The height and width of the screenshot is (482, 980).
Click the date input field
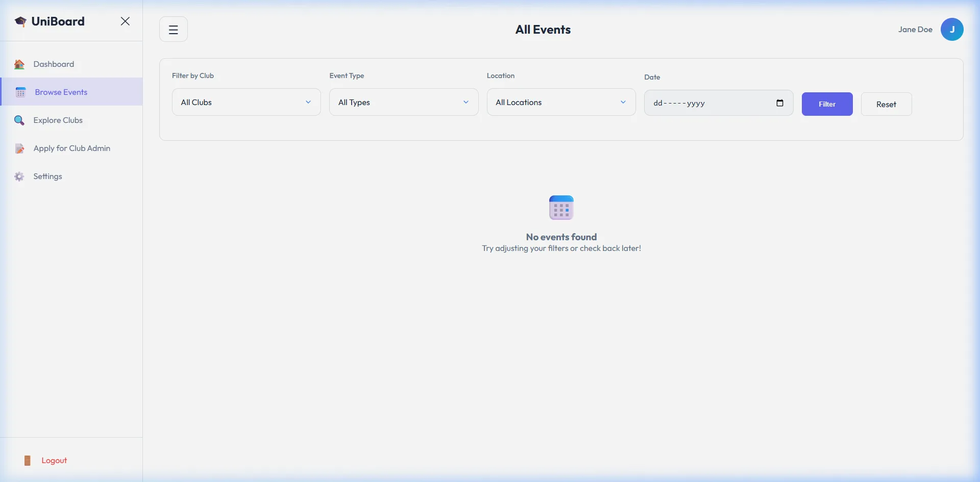tap(719, 103)
